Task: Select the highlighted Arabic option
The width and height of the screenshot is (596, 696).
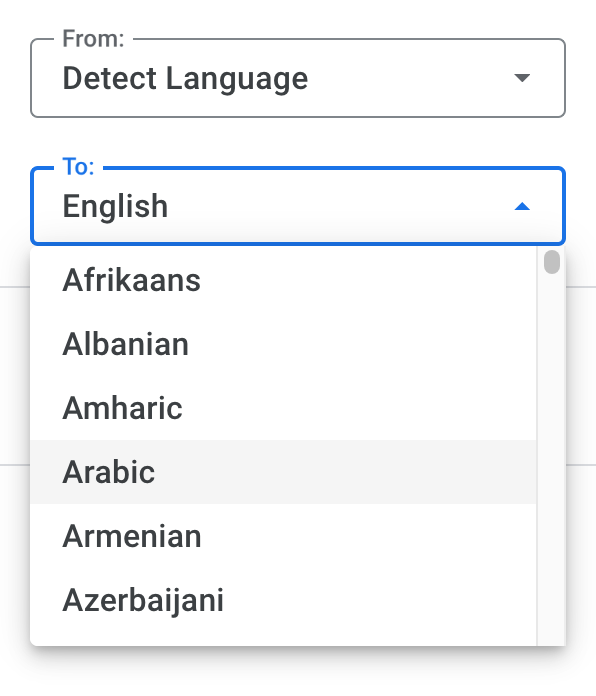Action: (283, 472)
